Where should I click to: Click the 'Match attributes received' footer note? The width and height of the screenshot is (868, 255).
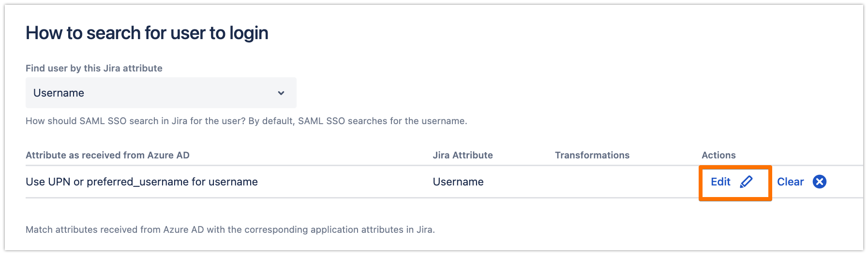click(x=230, y=229)
